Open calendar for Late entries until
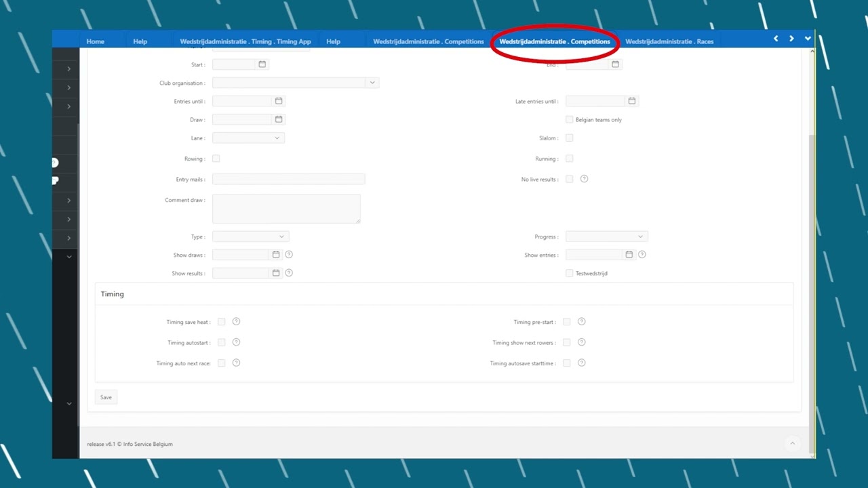This screenshot has width=868, height=488. click(632, 101)
